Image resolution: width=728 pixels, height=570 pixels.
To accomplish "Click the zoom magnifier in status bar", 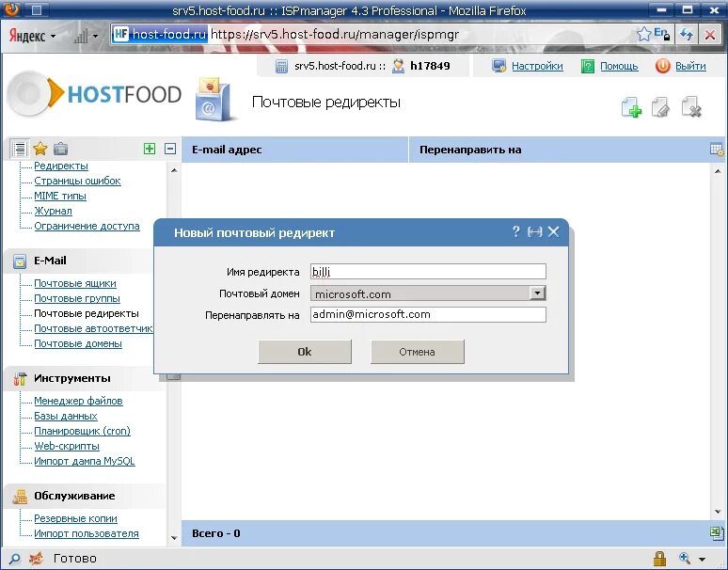I will pyautogui.click(x=685, y=558).
